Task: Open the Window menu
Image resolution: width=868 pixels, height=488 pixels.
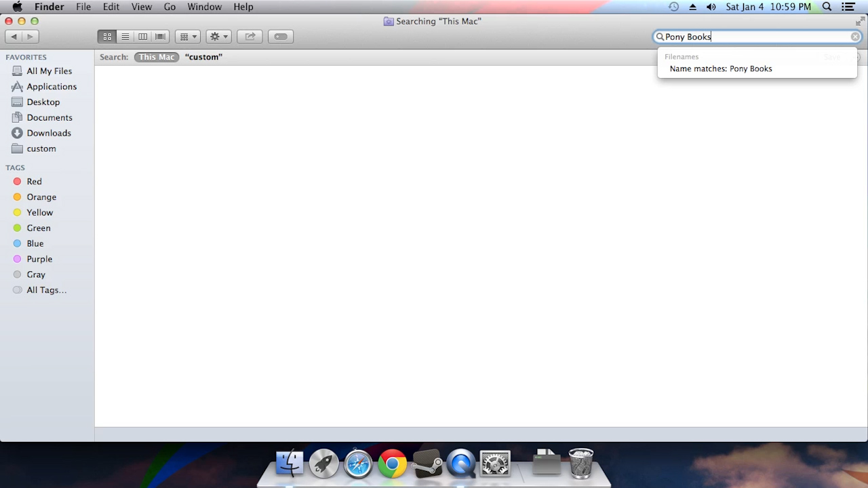Action: (204, 7)
